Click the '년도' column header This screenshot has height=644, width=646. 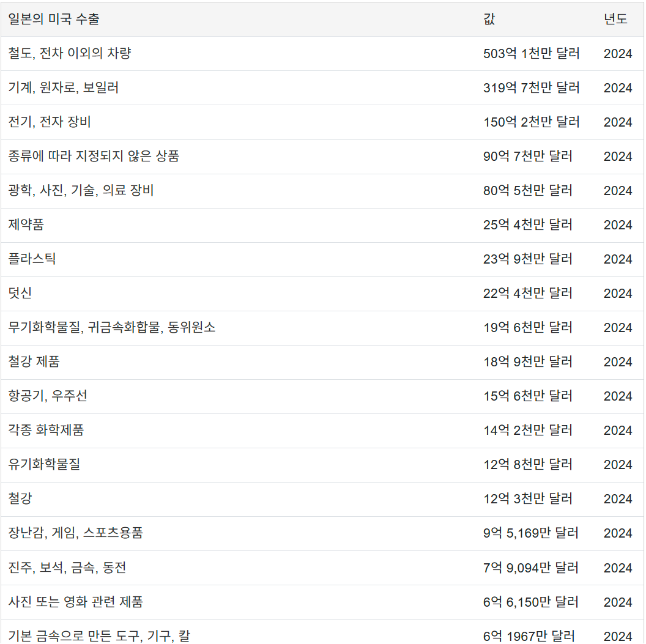pos(615,19)
